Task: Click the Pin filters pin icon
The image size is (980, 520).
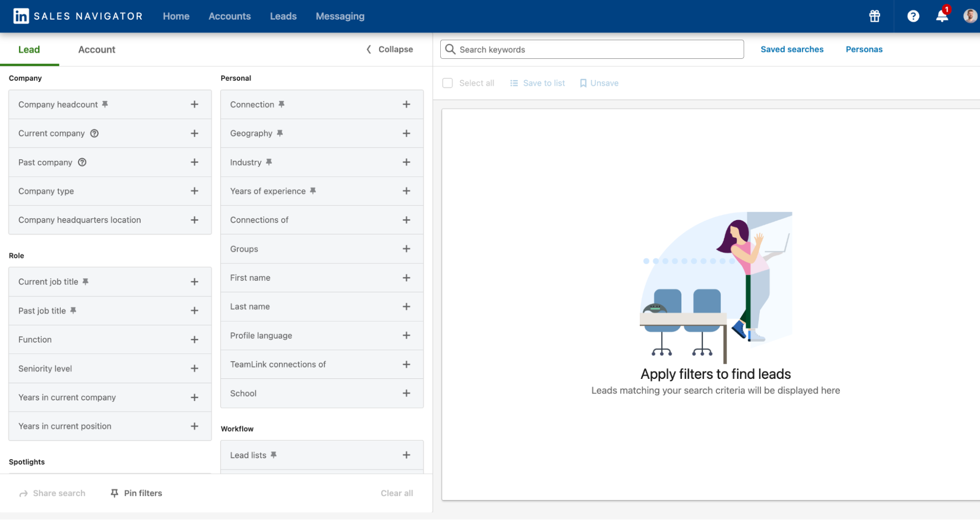Action: (x=114, y=493)
